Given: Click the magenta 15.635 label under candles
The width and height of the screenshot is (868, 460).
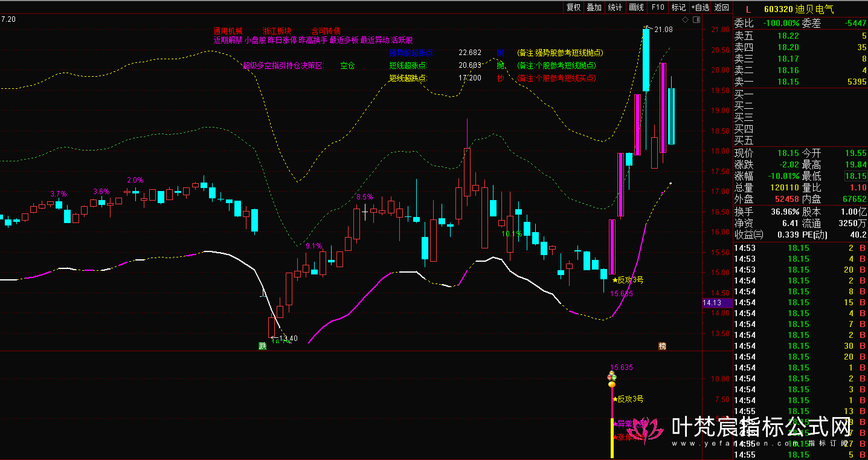Looking at the screenshot, I should tap(622, 293).
